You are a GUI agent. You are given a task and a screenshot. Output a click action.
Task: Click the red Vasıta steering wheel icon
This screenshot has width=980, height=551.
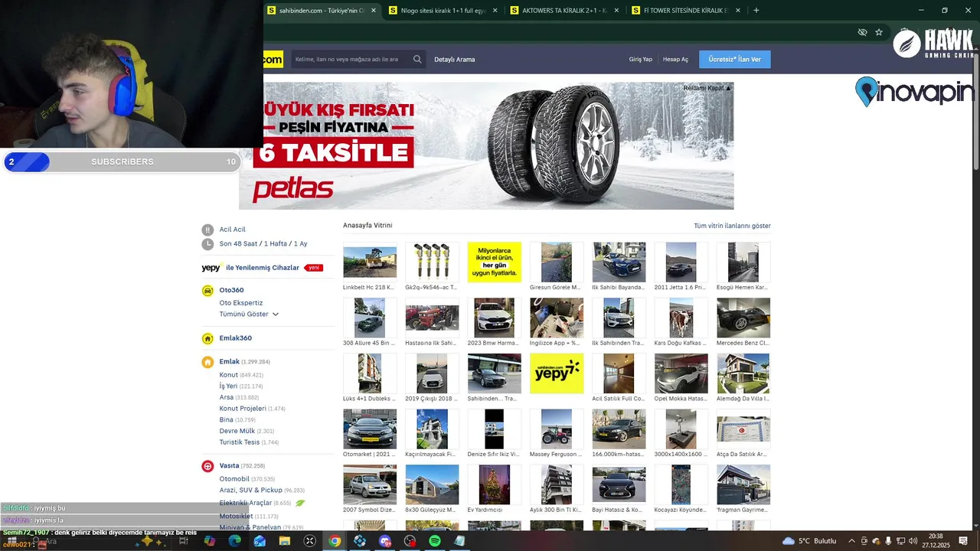[x=207, y=466]
